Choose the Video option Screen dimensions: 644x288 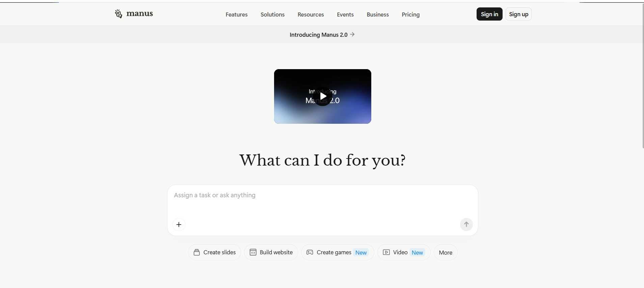click(404, 252)
